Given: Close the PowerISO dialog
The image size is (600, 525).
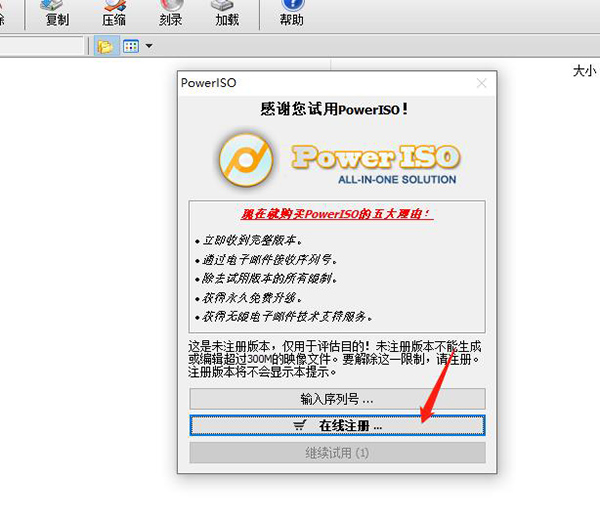Looking at the screenshot, I should pyautogui.click(x=481, y=83).
